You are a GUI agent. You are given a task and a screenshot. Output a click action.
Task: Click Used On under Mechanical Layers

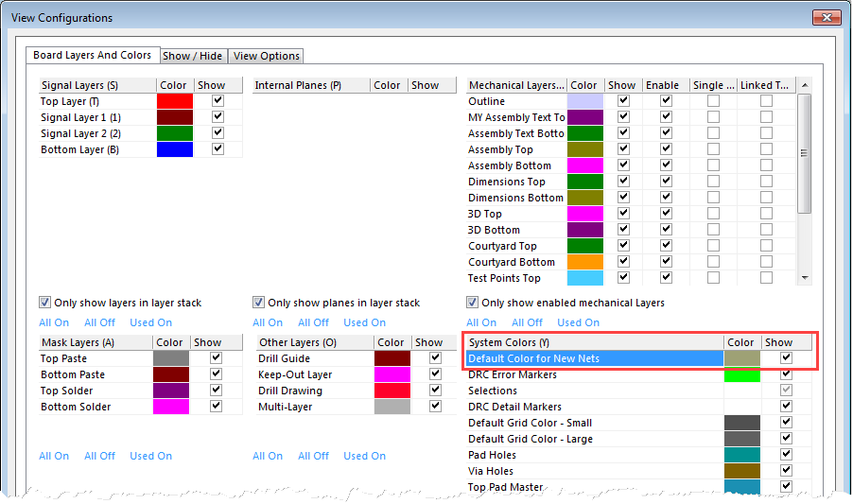tap(578, 322)
